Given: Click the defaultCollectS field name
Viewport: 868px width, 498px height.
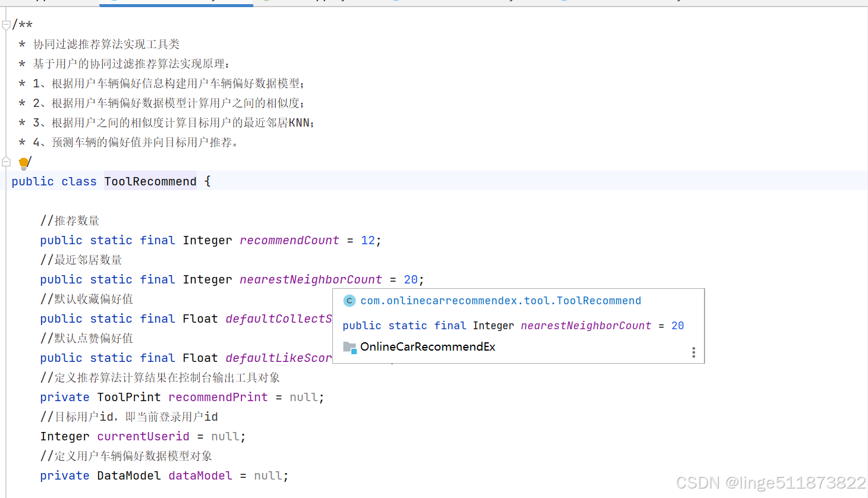Looking at the screenshot, I should (279, 319).
